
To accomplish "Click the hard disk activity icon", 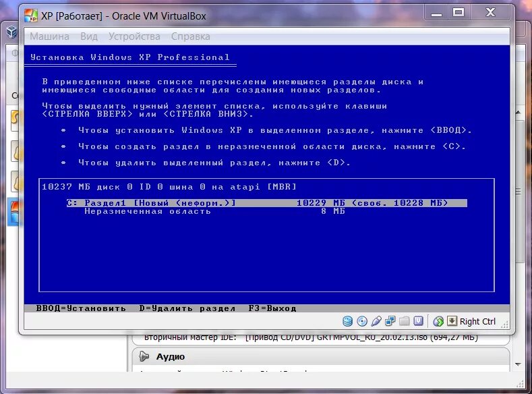I will tap(347, 321).
